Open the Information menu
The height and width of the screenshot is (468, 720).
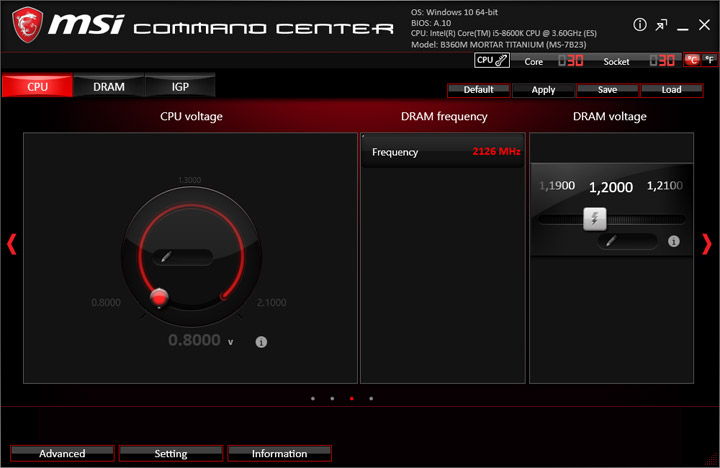(x=279, y=453)
